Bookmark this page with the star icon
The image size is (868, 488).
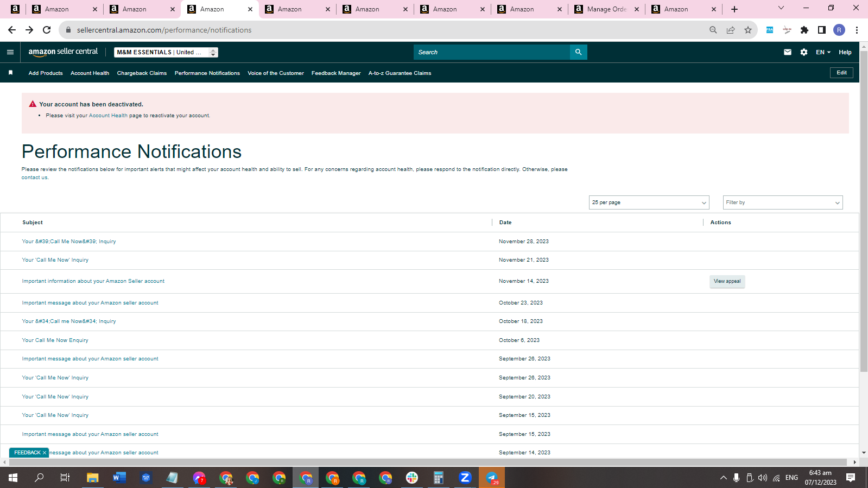click(748, 30)
